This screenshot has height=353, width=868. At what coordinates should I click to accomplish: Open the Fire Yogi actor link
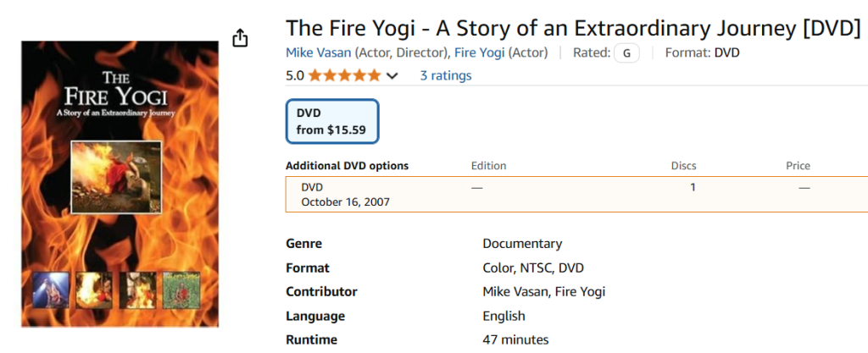point(480,52)
